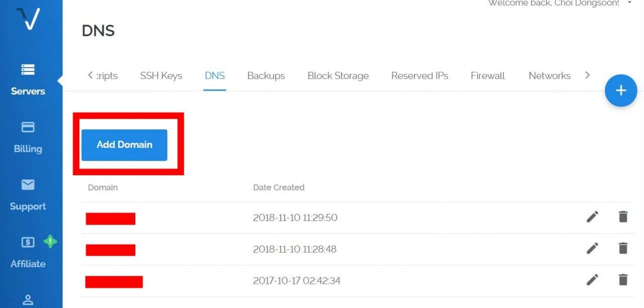
Task: Delete the domain created 2018-11-10 11:29:50
Action: click(623, 217)
